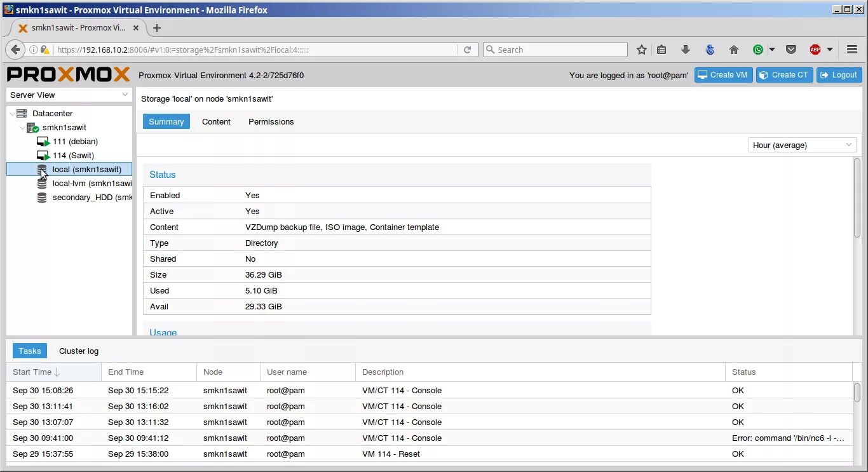868x472 pixels.
Task: Click the Usage section heading
Action: click(x=163, y=332)
